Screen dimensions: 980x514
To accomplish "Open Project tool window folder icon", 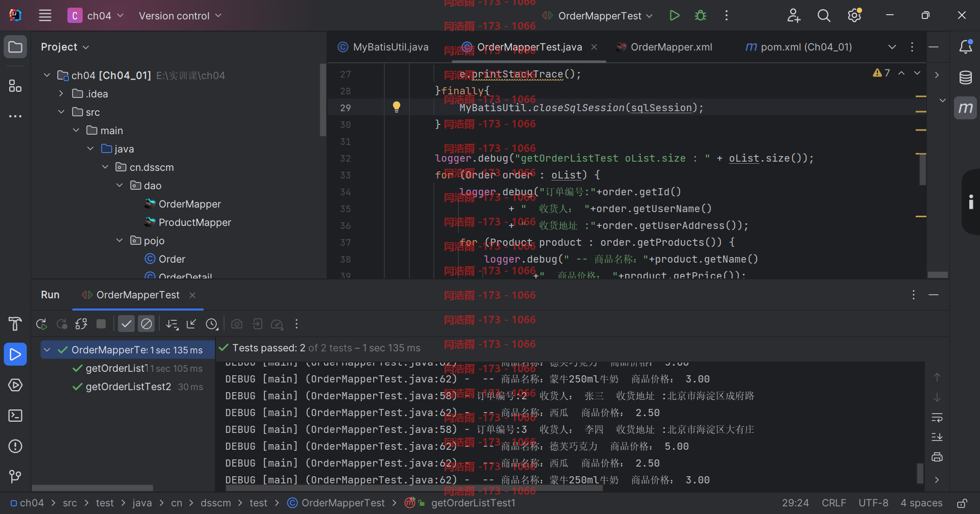I will [15, 47].
